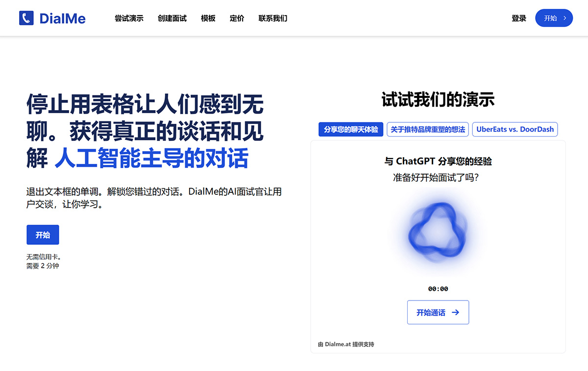Viewport: 588px width, 371px height.
Task: Open the 尝试演示 menu item
Action: 129,18
